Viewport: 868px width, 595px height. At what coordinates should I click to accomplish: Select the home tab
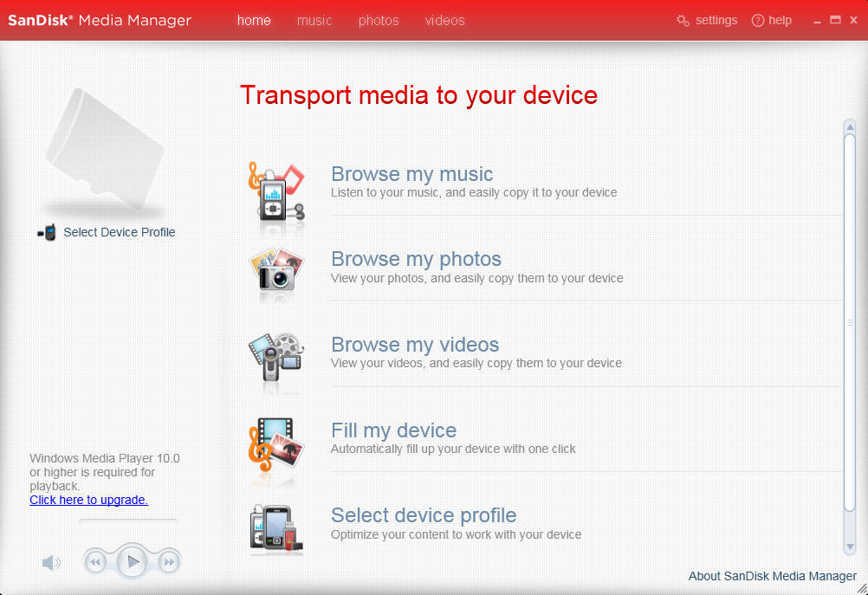point(253,20)
